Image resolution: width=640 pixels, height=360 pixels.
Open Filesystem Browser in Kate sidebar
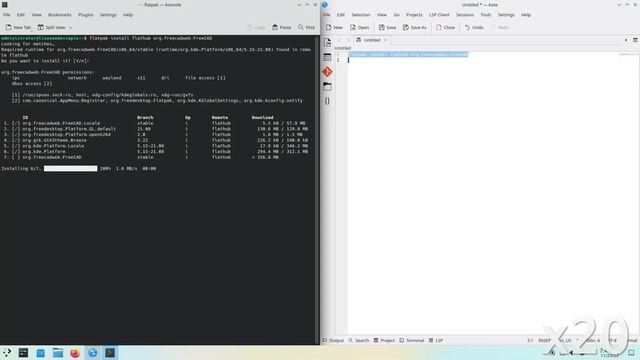click(327, 86)
